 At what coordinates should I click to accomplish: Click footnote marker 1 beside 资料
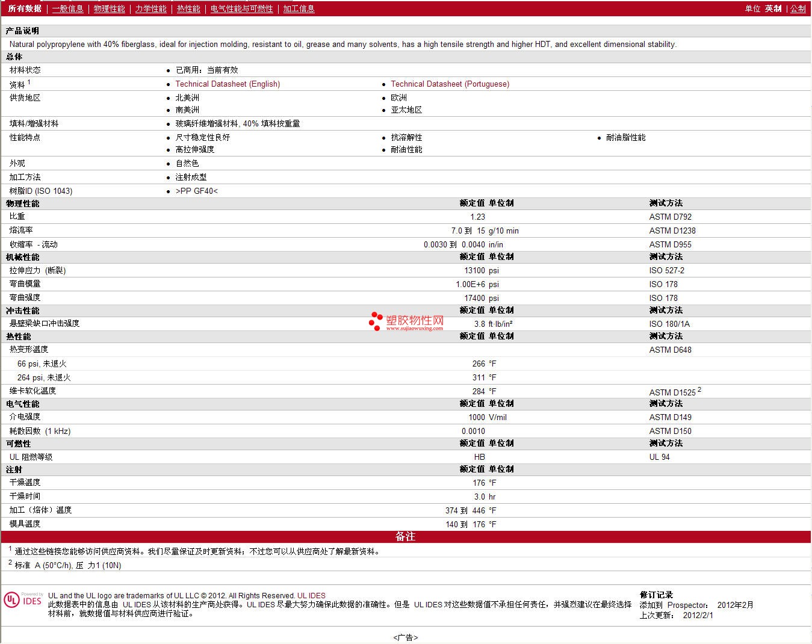point(29,82)
